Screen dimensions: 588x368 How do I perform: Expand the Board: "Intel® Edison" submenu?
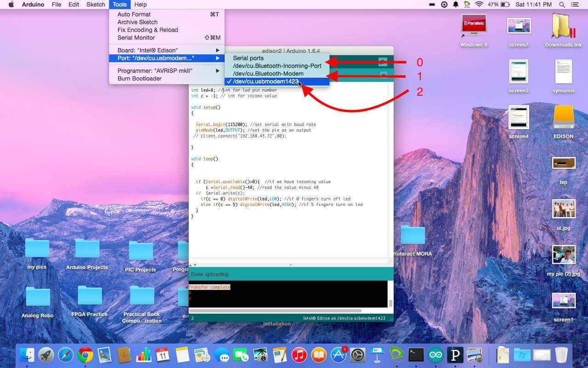click(x=167, y=50)
